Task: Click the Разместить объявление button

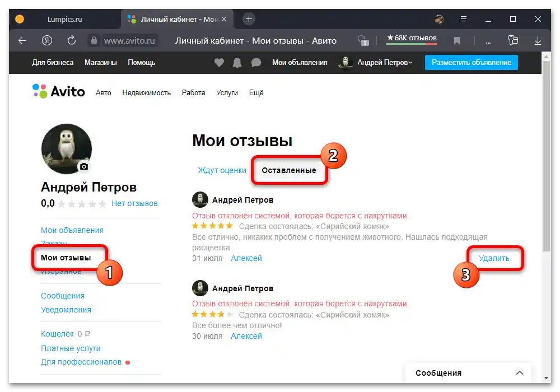Action: point(472,63)
